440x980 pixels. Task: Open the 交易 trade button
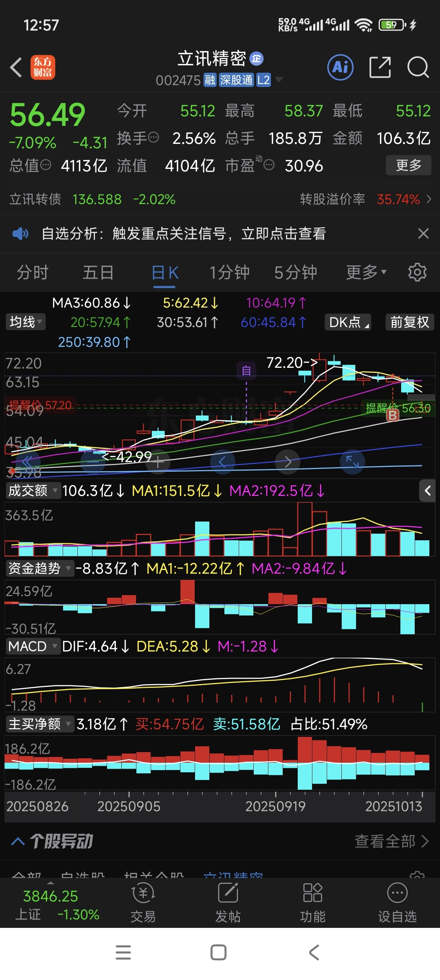pos(143,903)
